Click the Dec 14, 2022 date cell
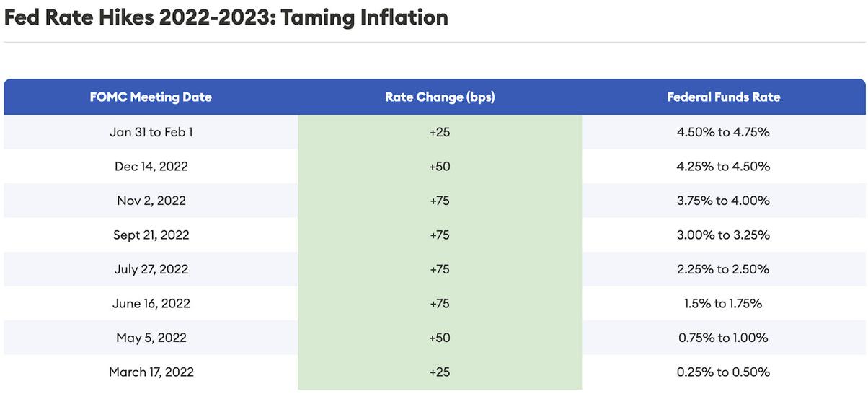This screenshot has height=394, width=868. [x=151, y=167]
